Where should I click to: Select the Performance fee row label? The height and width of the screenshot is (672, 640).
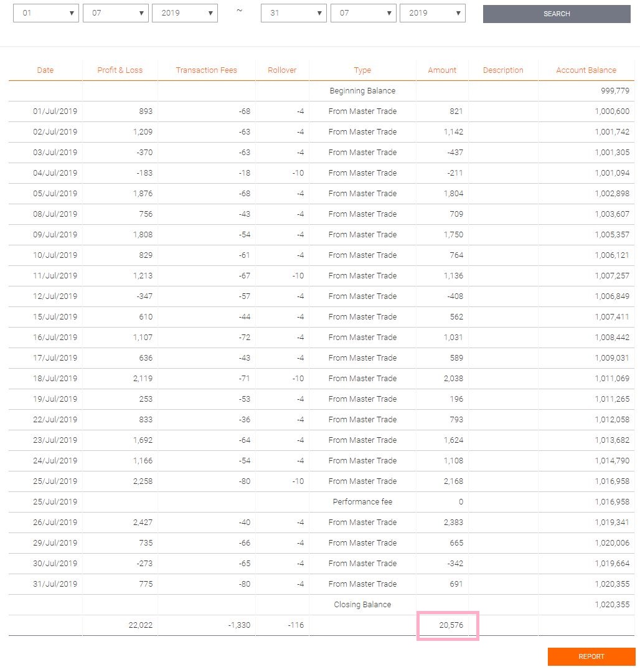(362, 502)
